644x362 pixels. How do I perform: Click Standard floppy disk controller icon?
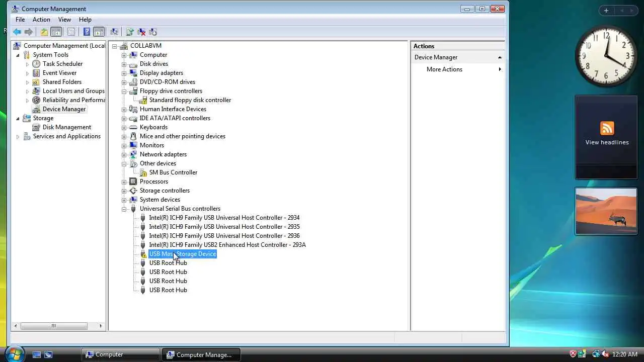pyautogui.click(x=143, y=100)
